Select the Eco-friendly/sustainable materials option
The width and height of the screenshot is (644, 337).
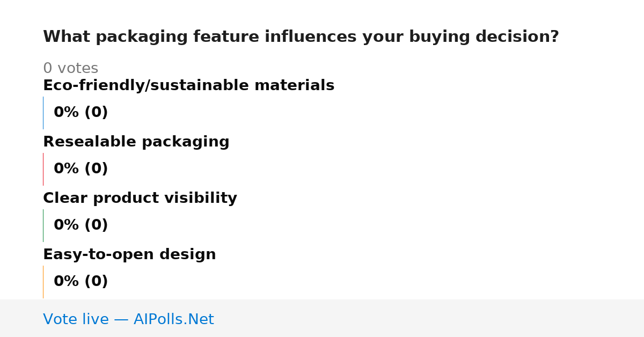coord(188,85)
